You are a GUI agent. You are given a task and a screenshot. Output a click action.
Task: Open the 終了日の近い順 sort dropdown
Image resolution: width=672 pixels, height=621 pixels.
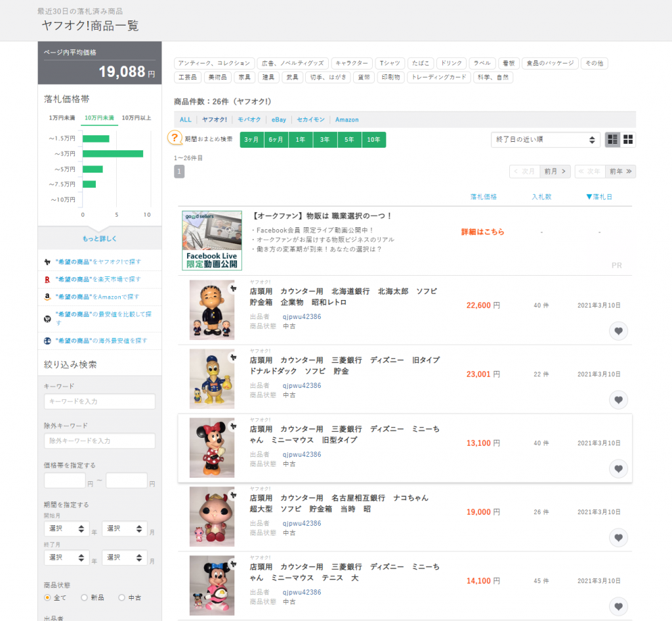[545, 140]
